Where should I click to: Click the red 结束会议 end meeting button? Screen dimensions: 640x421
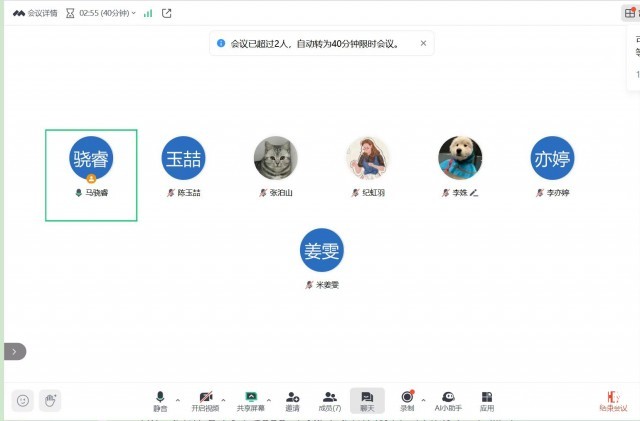point(613,401)
